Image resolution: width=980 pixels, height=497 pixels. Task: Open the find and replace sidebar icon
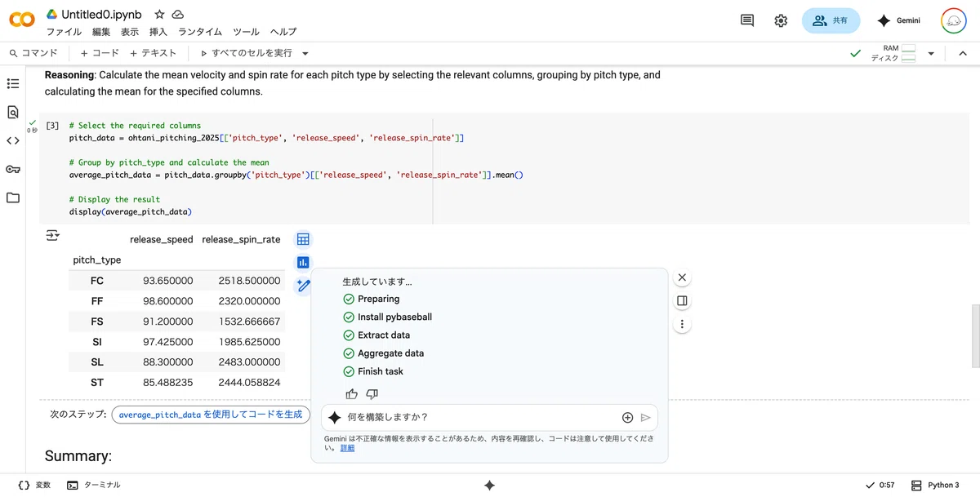pyautogui.click(x=12, y=112)
